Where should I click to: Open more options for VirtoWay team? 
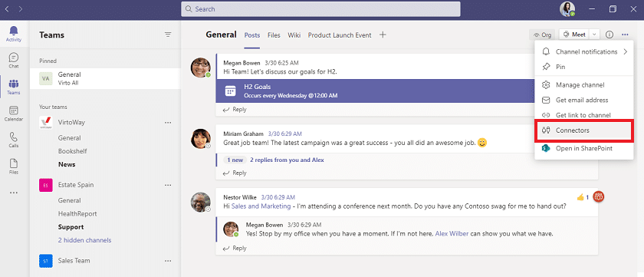(x=168, y=123)
